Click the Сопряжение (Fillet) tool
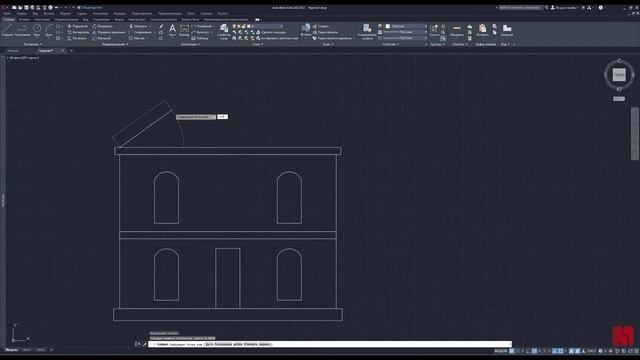 (x=140, y=32)
